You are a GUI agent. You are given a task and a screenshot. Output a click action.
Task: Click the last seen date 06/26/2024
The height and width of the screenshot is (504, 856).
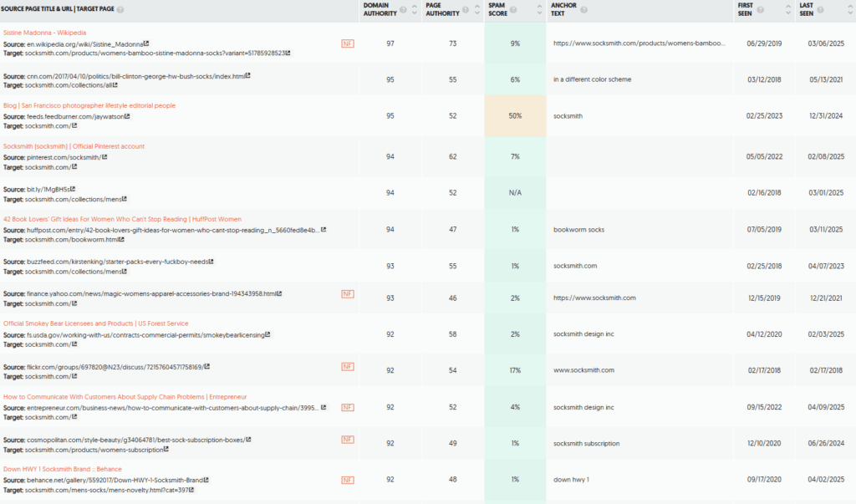click(826, 443)
